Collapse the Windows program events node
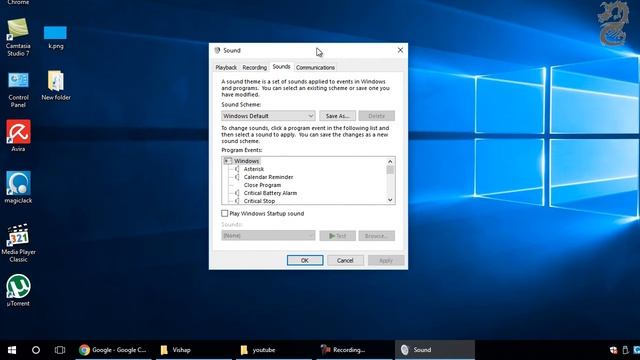The image size is (640, 360). [227, 161]
